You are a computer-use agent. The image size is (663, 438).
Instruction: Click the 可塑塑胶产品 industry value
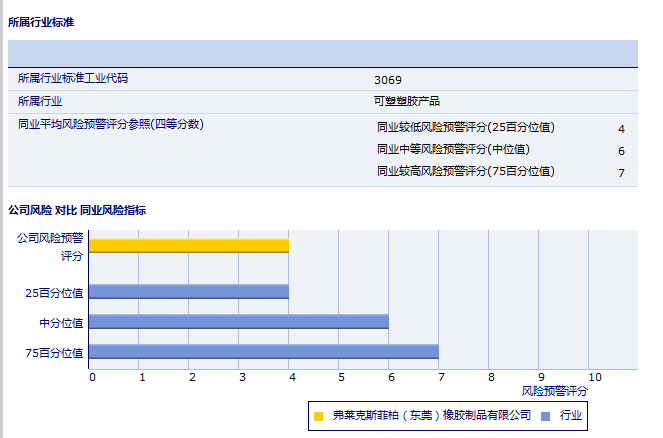406,101
